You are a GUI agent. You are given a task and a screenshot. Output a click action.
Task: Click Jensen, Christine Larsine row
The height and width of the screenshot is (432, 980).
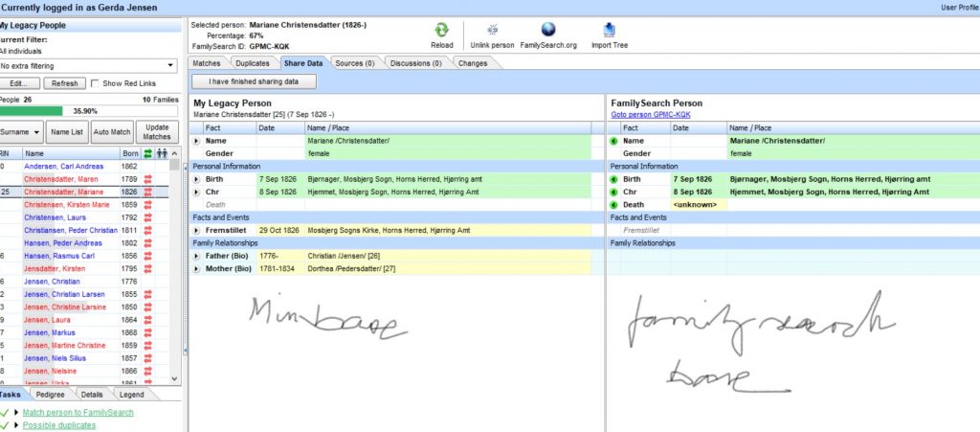84,307
